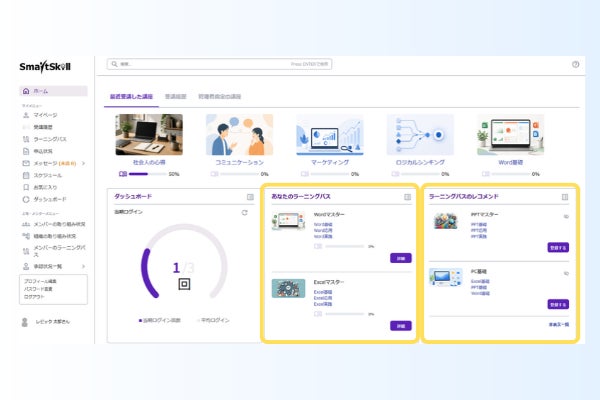600x400 pixels.
Task: Click the refresh icon in Dashboard panel
Action: pos(245,212)
